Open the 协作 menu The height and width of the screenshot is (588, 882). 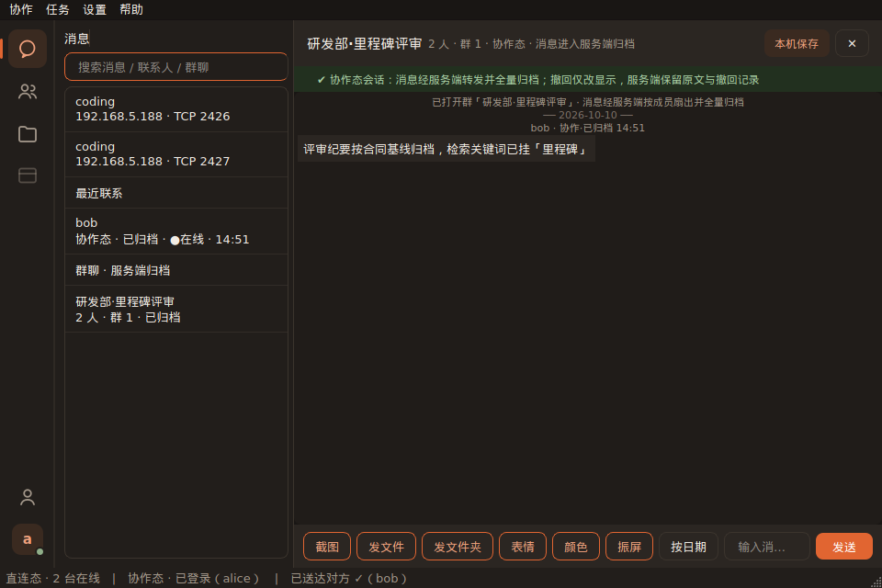(21, 9)
